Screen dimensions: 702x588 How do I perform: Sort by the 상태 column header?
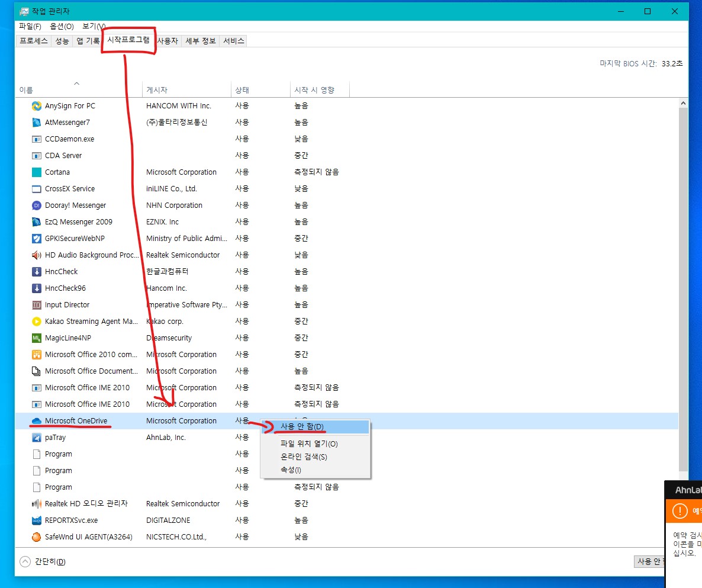260,89
